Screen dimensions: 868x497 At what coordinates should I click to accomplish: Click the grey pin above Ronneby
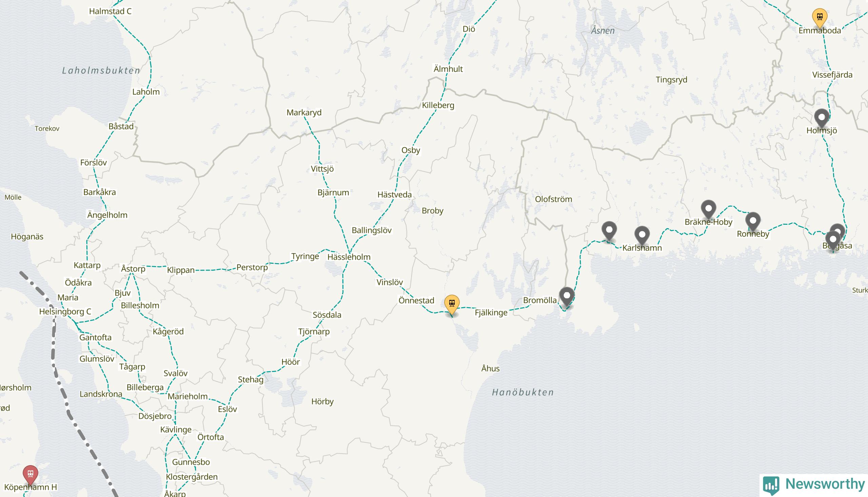click(x=753, y=221)
